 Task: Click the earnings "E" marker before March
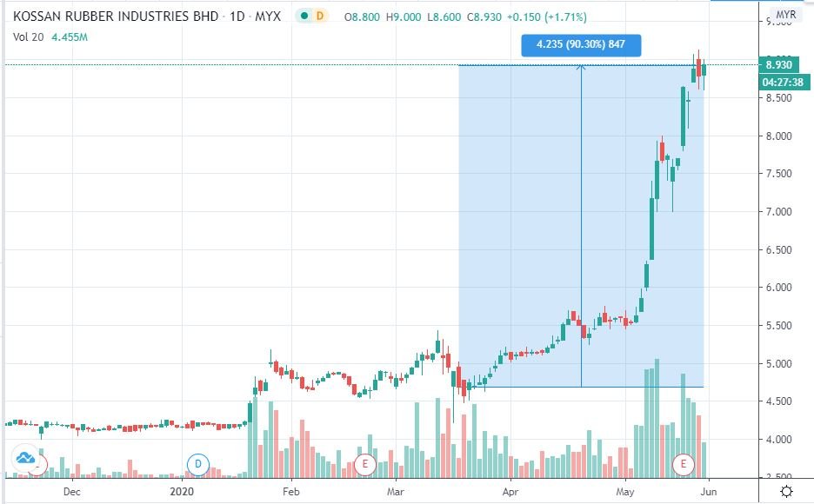[x=364, y=464]
